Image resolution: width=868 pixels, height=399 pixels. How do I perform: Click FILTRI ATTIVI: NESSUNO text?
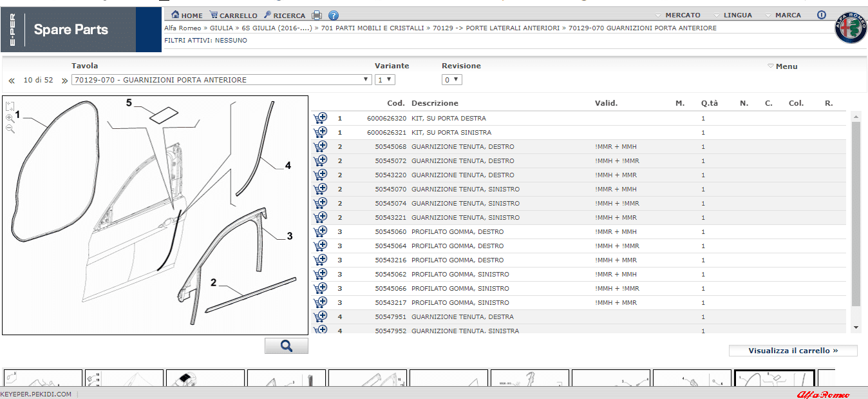click(205, 41)
